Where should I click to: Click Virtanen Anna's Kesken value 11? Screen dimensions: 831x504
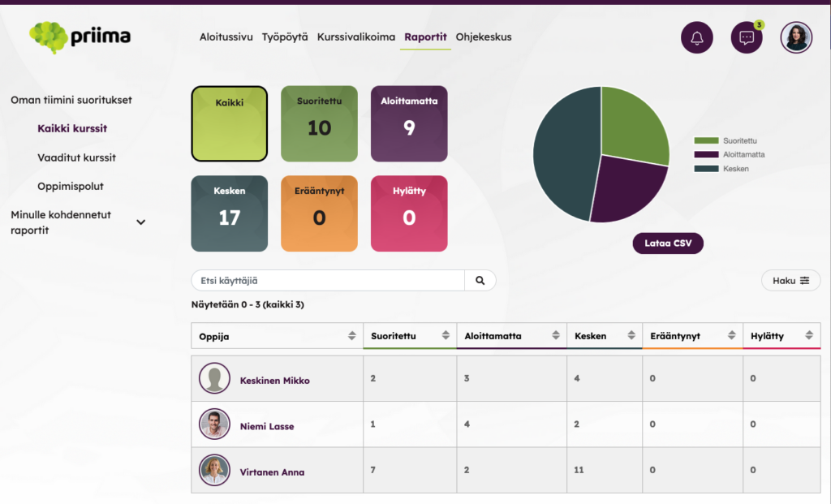(578, 470)
